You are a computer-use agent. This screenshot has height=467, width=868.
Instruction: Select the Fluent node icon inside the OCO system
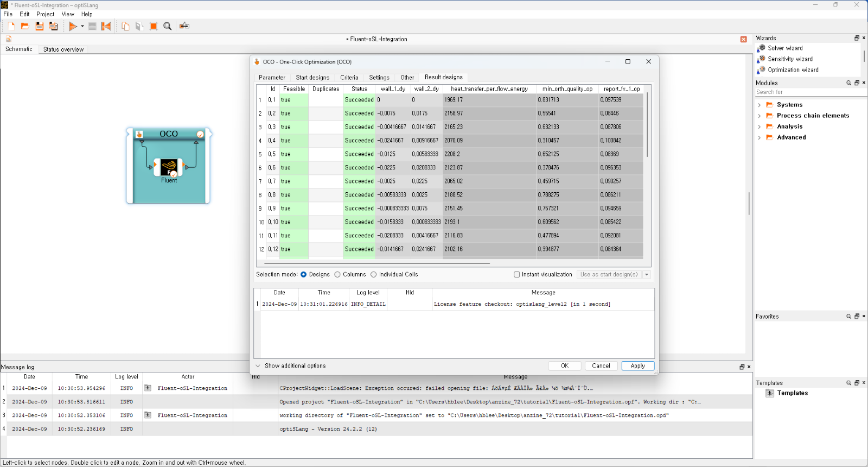[x=169, y=167]
